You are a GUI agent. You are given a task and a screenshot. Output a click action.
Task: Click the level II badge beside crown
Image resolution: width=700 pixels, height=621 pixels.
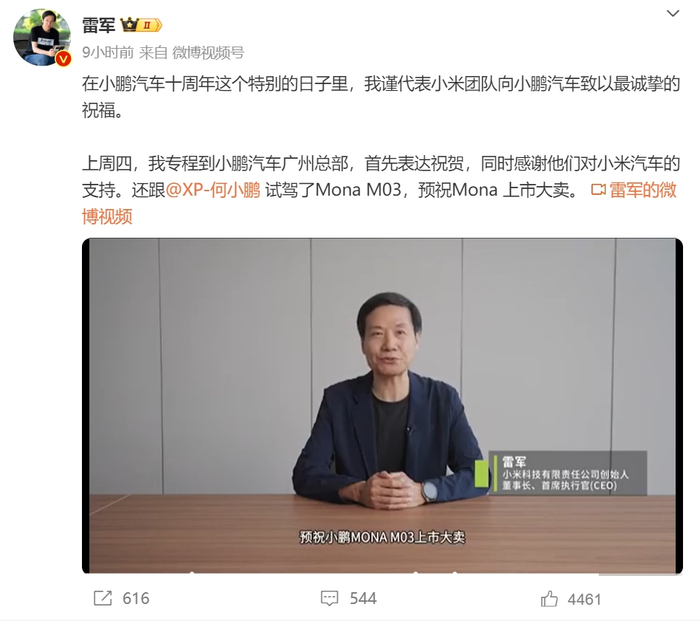[150, 25]
